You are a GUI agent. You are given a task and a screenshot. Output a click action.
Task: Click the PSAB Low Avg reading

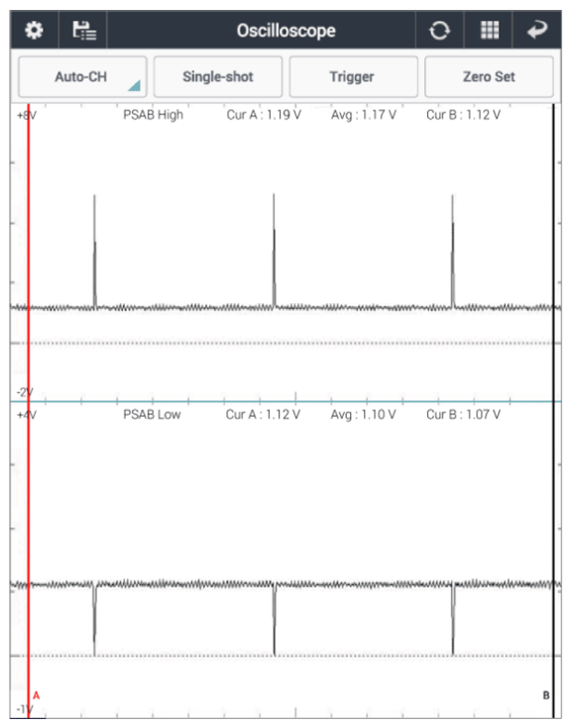pyautogui.click(x=363, y=415)
